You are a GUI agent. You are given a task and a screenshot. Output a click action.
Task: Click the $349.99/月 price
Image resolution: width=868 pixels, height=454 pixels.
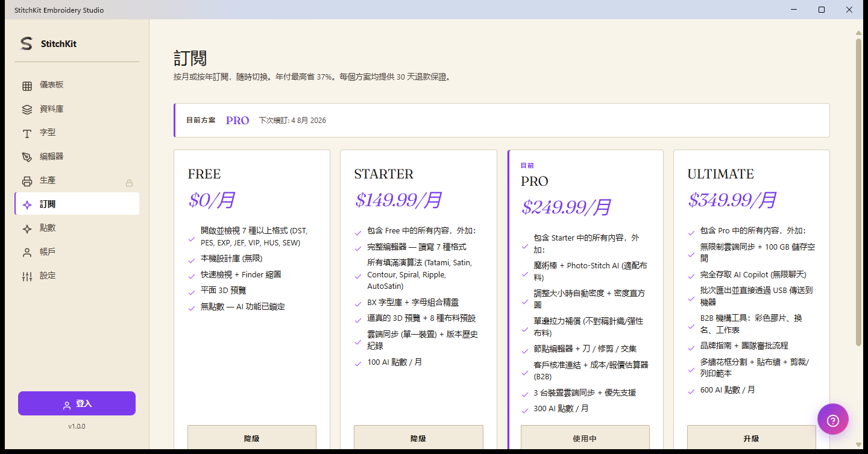click(x=733, y=200)
